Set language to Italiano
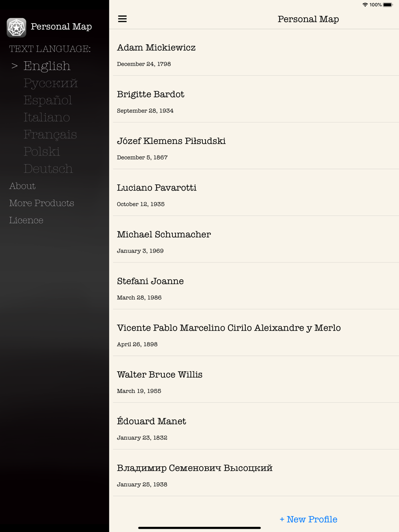This screenshot has width=399, height=532. [x=47, y=117]
